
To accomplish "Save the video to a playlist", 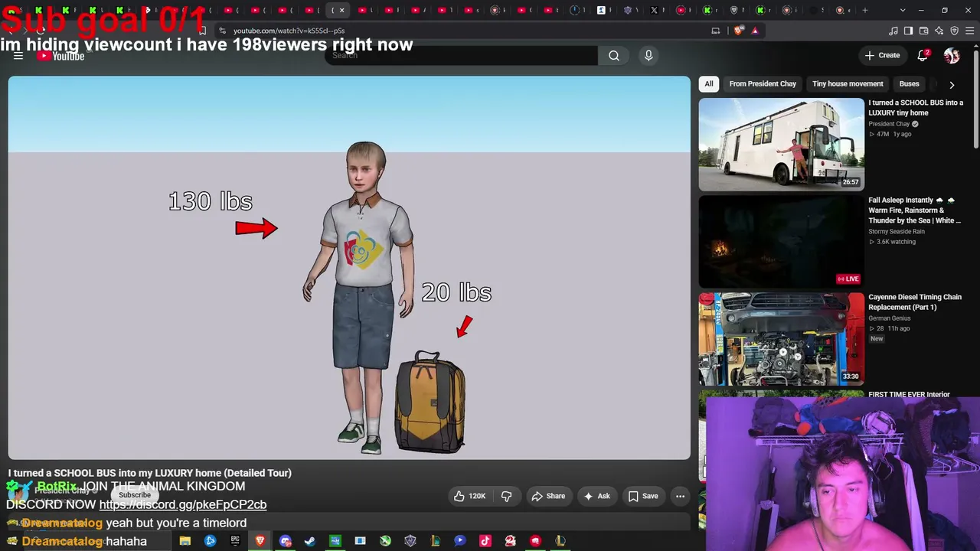I will click(x=643, y=496).
